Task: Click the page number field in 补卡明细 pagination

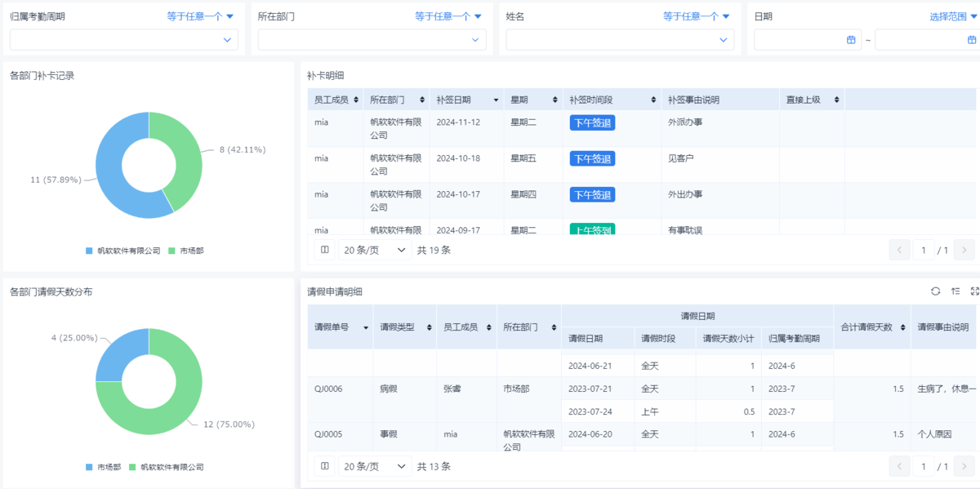Action: [924, 250]
